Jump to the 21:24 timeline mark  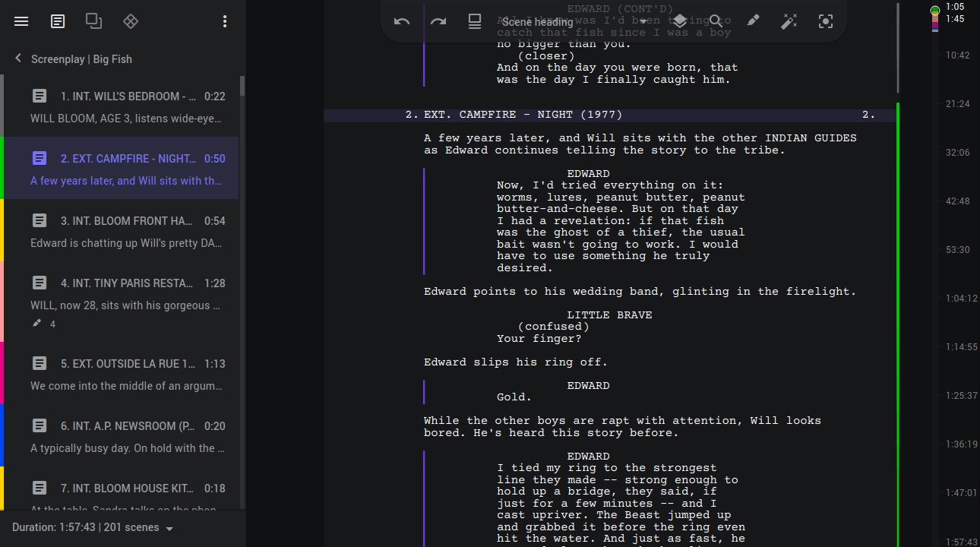957,104
